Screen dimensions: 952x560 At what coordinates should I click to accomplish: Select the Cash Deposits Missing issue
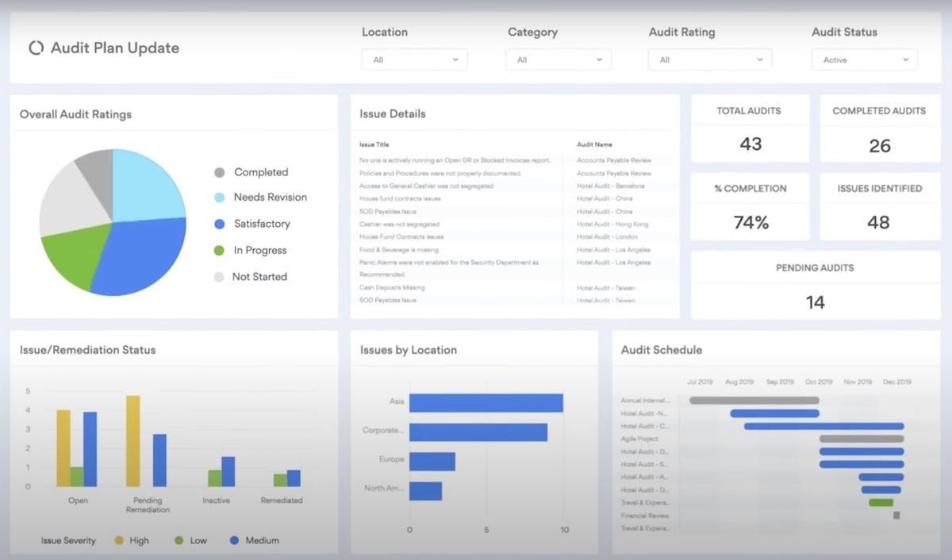tap(392, 287)
